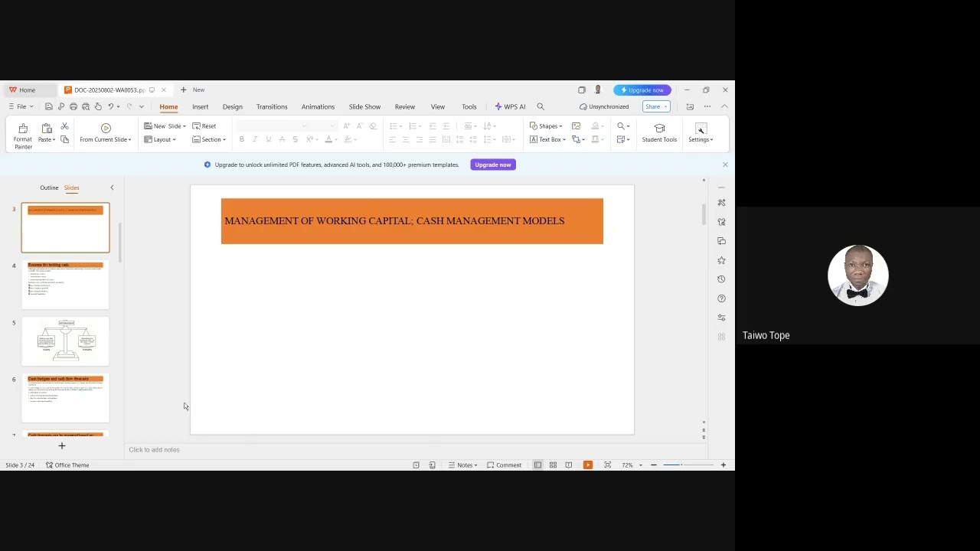Image resolution: width=980 pixels, height=551 pixels.
Task: Click the fit slide to window icon
Action: [607, 465]
